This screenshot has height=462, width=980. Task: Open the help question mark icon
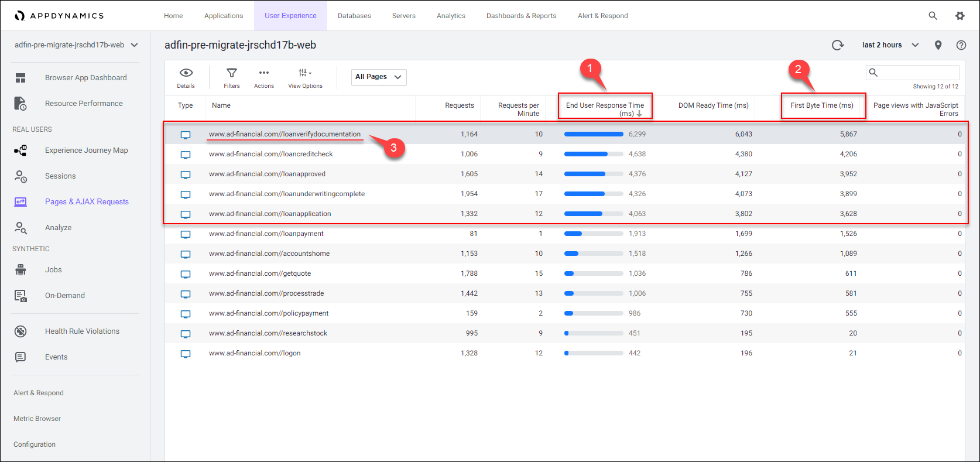point(961,45)
